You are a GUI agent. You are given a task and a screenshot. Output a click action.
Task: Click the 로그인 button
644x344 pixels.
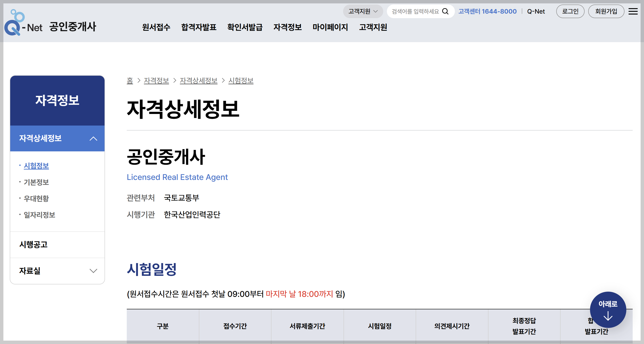pyautogui.click(x=570, y=12)
